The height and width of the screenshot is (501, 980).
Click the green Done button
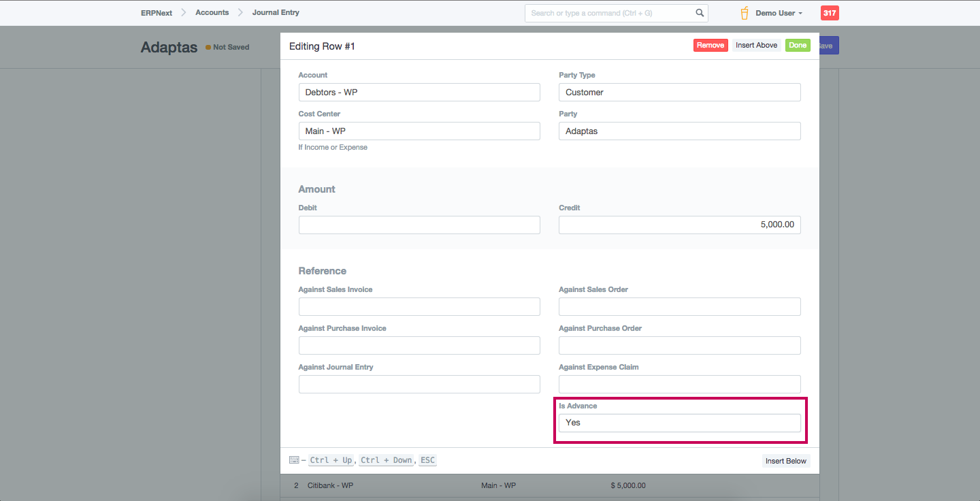click(798, 46)
